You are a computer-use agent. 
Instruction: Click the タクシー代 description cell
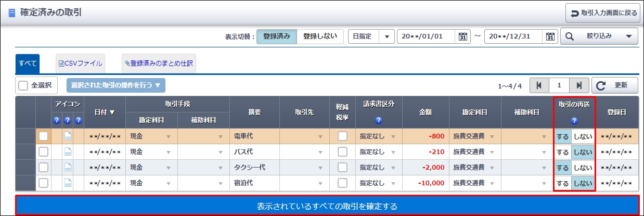254,168
